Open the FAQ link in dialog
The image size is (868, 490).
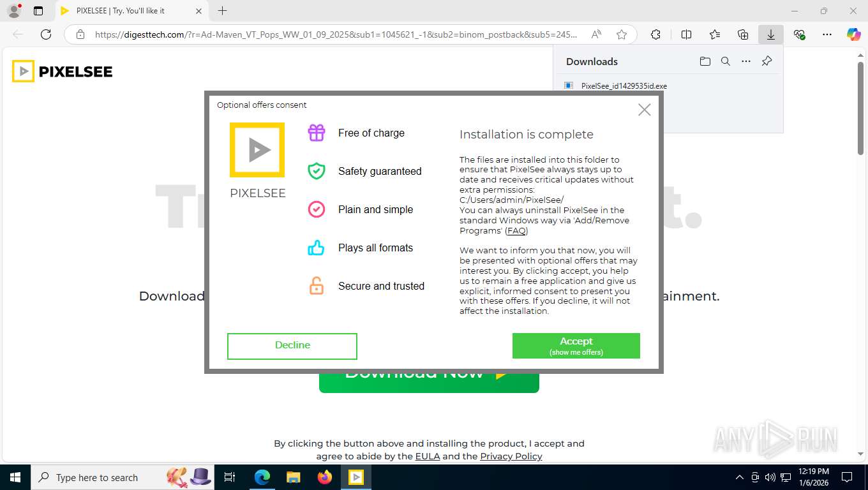tap(516, 231)
